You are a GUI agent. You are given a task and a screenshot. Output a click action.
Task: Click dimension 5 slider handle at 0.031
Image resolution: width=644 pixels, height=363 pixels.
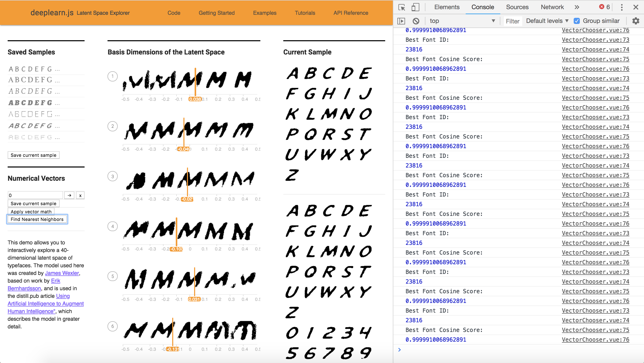(x=194, y=299)
